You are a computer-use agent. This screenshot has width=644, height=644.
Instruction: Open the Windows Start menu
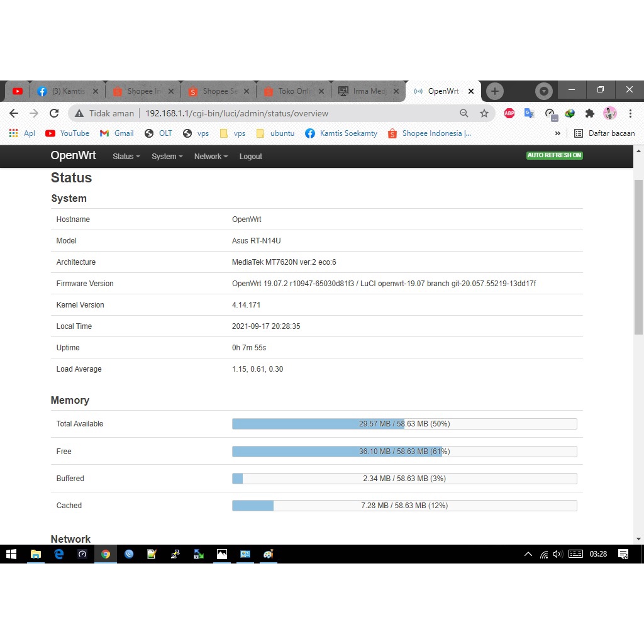(x=11, y=554)
